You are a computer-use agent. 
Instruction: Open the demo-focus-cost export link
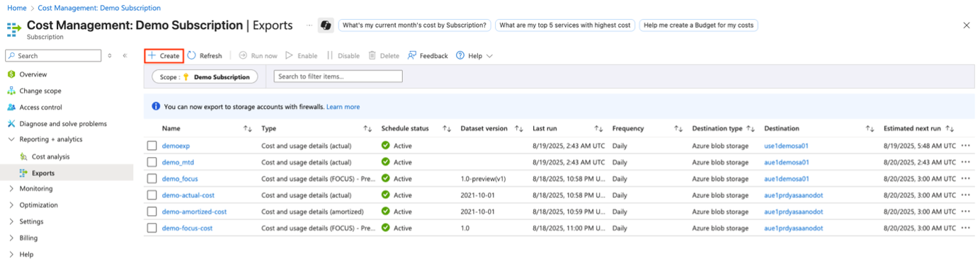(x=187, y=228)
